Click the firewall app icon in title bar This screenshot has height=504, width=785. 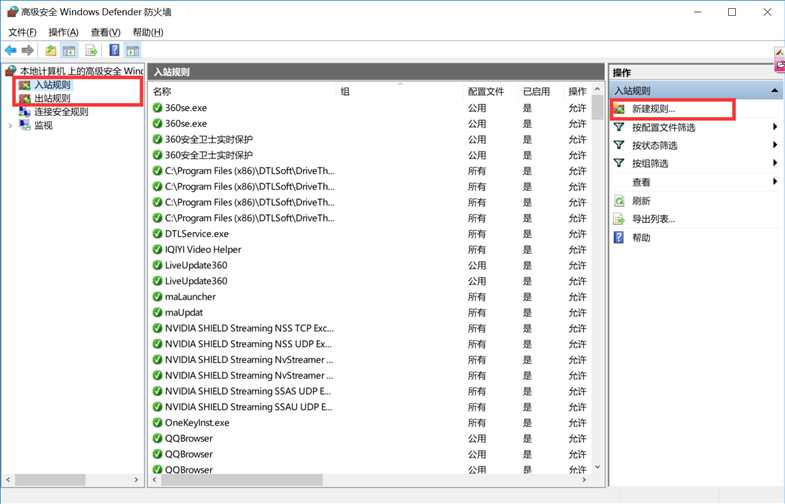(12, 12)
